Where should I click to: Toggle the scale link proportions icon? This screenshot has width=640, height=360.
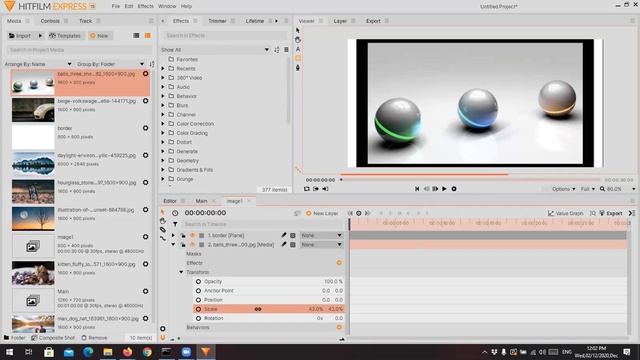[258, 309]
